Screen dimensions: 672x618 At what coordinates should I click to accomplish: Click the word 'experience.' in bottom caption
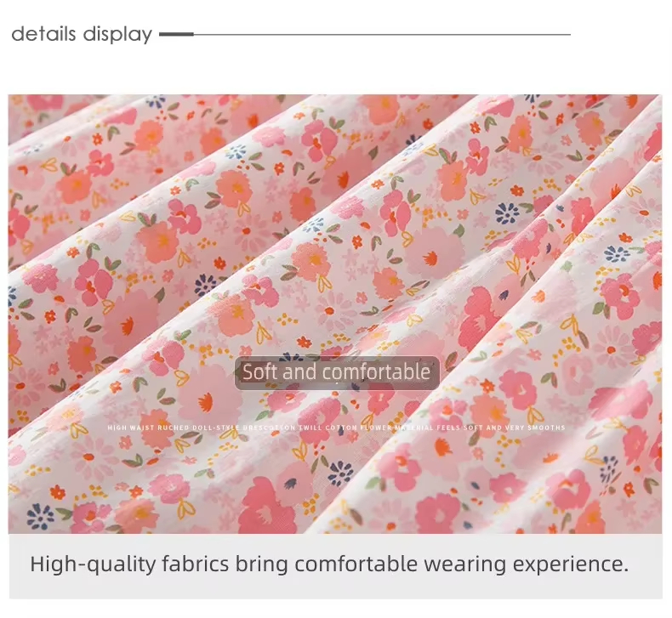tap(571, 564)
